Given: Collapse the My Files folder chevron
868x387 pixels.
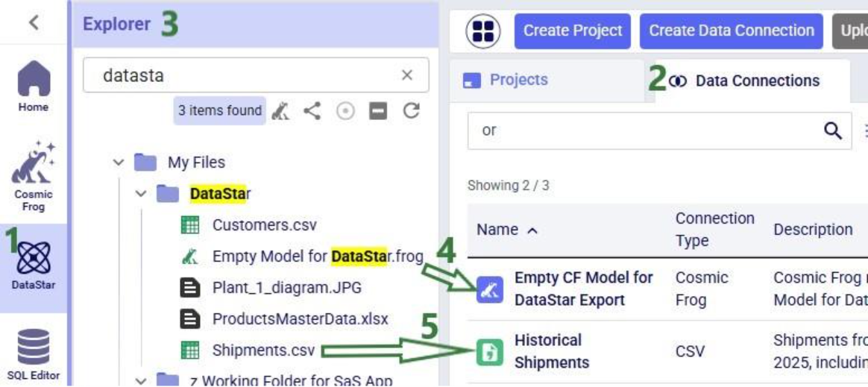Looking at the screenshot, I should 118,163.
